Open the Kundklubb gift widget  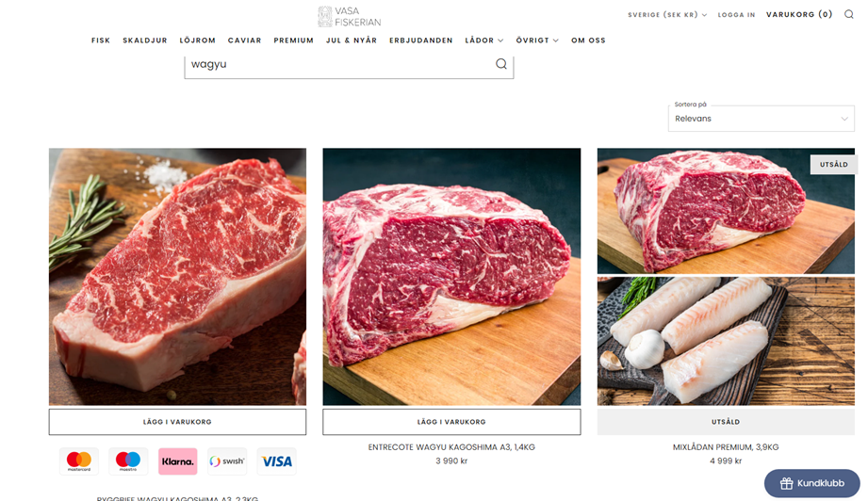click(x=811, y=483)
